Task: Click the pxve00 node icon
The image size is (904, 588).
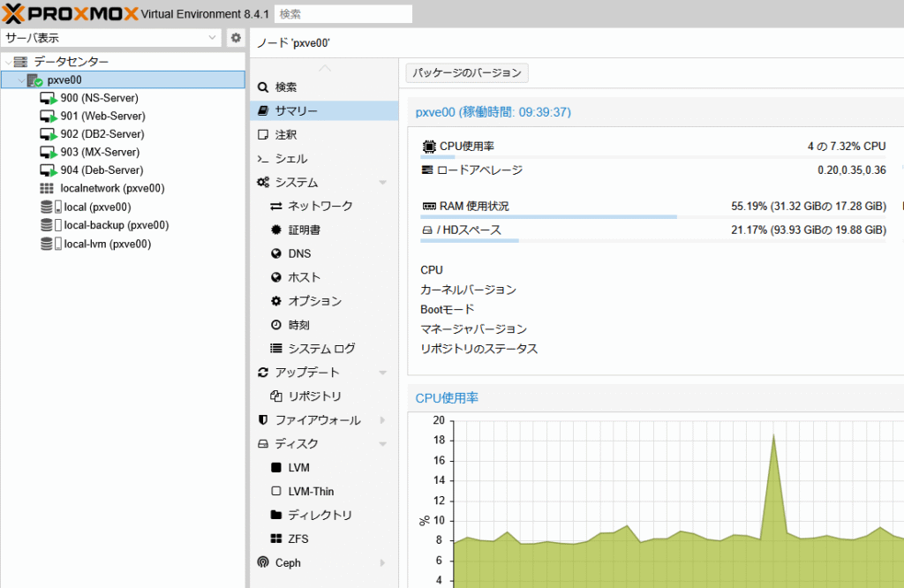Action: [34, 80]
